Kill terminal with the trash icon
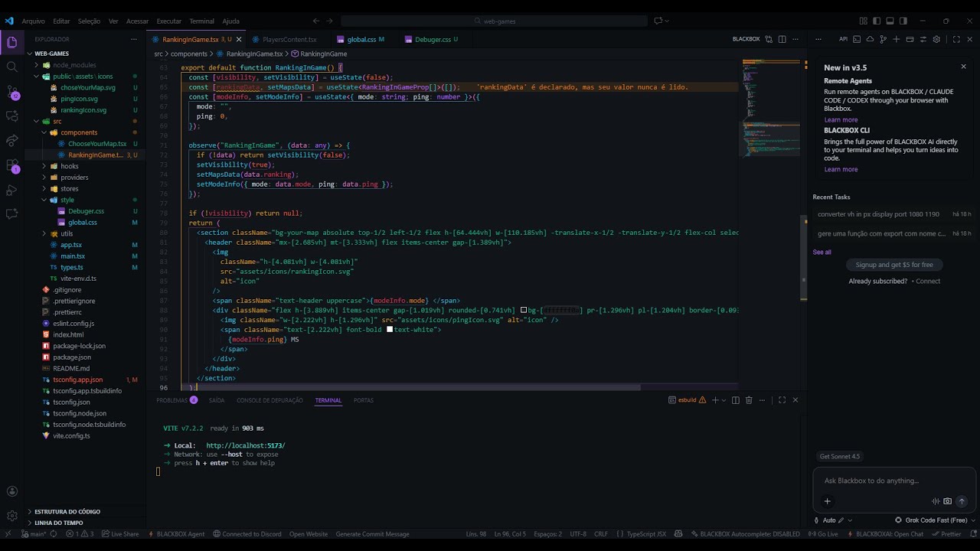Screen dimensions: 980x551 pyautogui.click(x=749, y=400)
